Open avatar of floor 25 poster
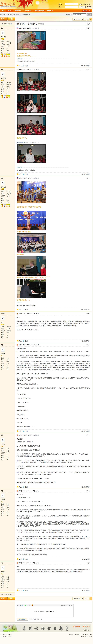 (3, 349)
